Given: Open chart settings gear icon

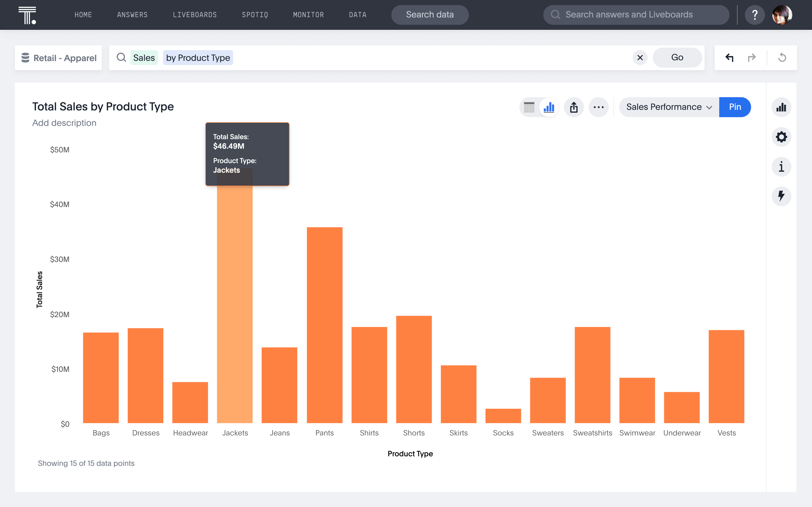Looking at the screenshot, I should 781,137.
